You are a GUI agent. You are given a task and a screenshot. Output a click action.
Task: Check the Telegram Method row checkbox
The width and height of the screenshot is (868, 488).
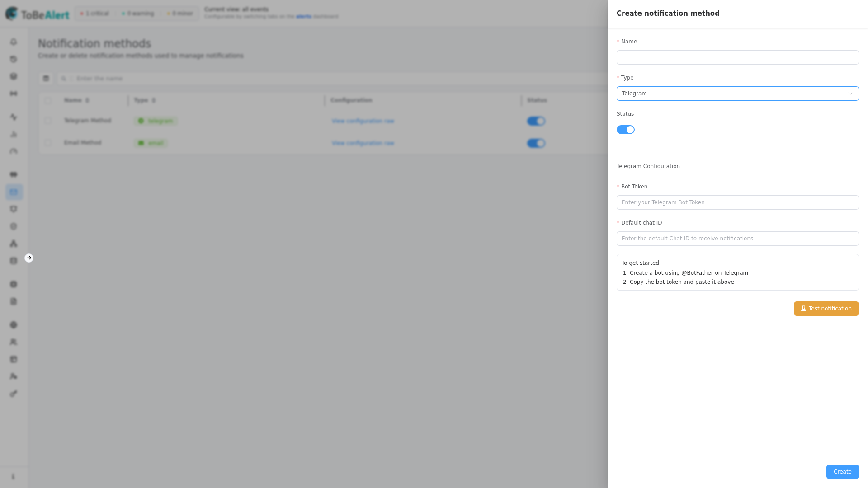(x=48, y=121)
